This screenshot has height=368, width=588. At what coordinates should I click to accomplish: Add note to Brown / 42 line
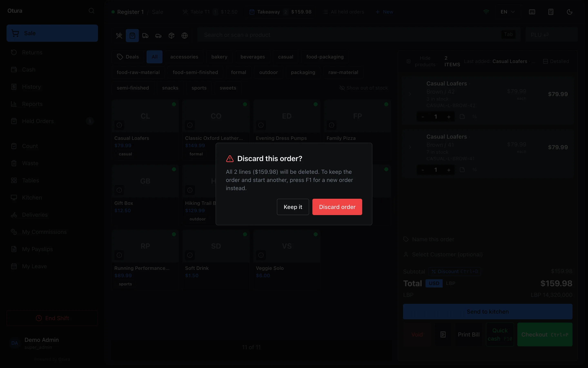[462, 117]
